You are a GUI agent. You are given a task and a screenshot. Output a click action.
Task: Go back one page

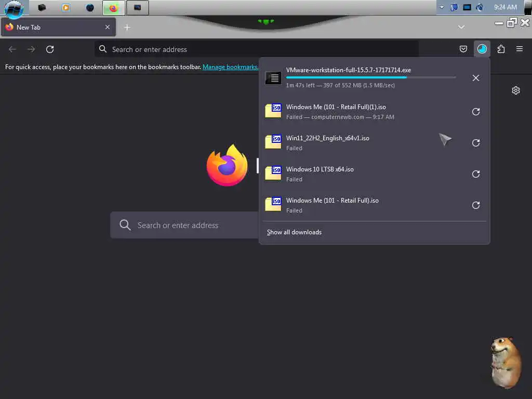[12, 49]
